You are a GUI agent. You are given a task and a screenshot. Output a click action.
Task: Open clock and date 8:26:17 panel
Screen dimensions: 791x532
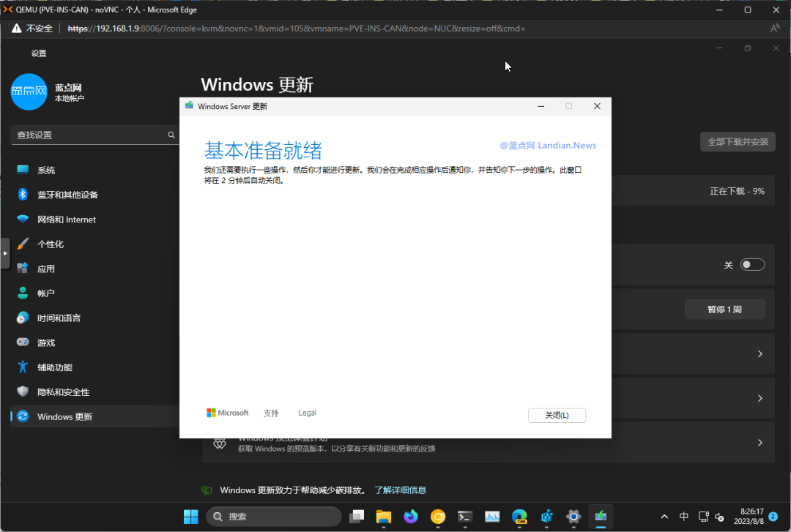click(x=749, y=517)
